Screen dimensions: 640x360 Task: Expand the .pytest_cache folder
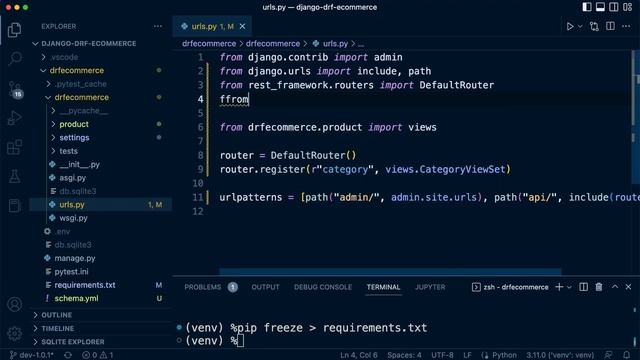(81, 84)
